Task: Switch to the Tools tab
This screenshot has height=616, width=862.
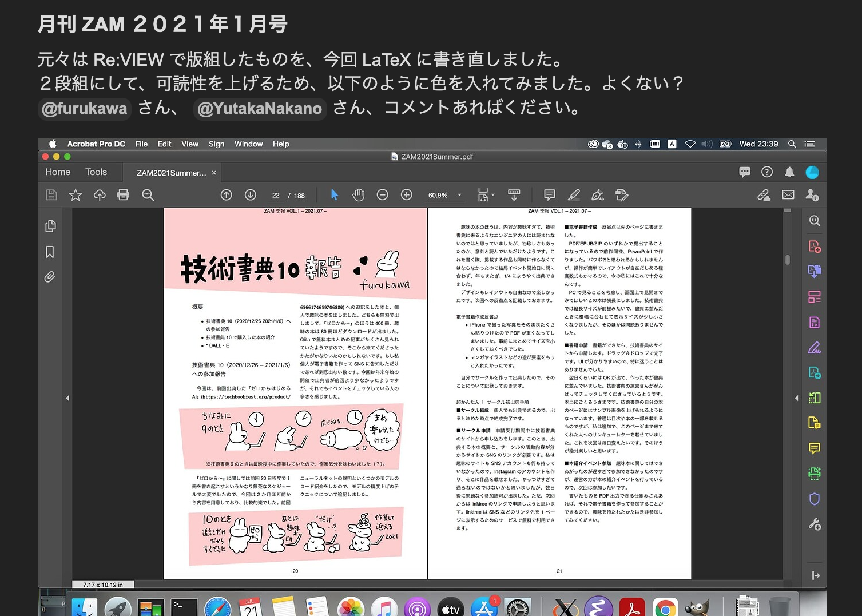Action: click(96, 172)
